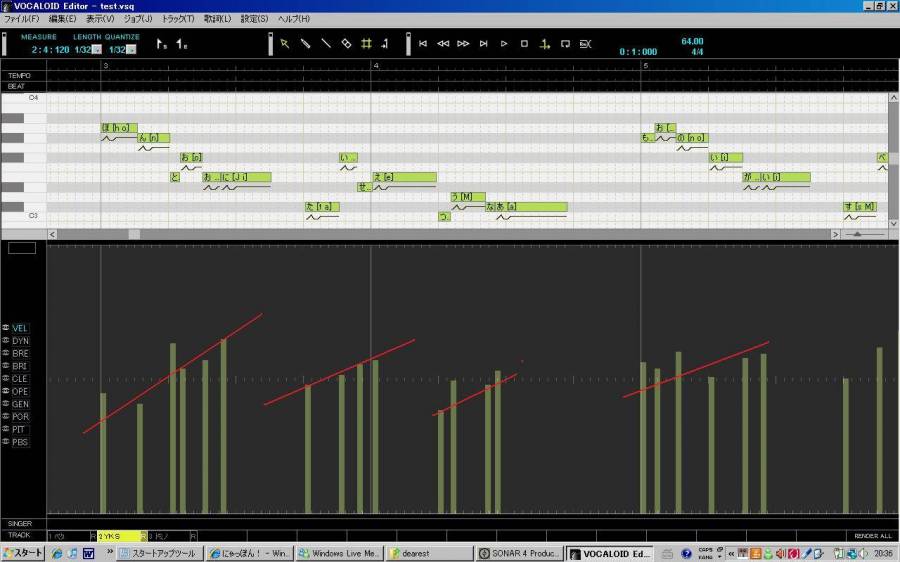Click the EX icon in the transport bar
The height and width of the screenshot is (562, 900).
click(x=585, y=44)
